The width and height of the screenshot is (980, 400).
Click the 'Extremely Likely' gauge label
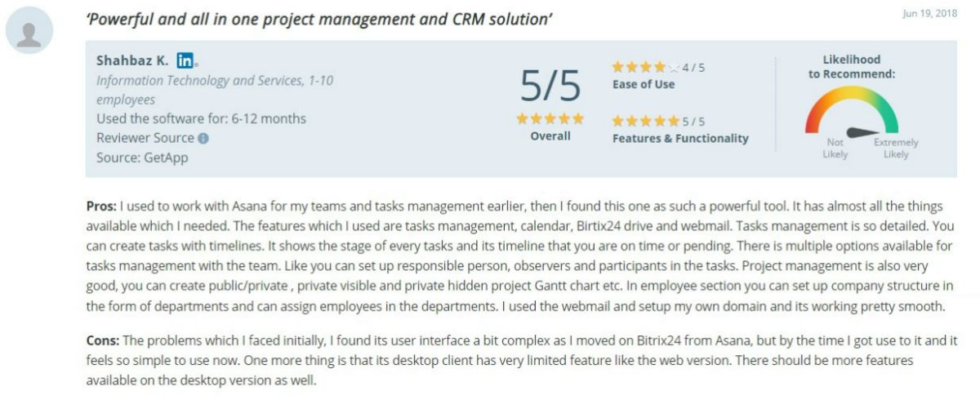point(896,148)
